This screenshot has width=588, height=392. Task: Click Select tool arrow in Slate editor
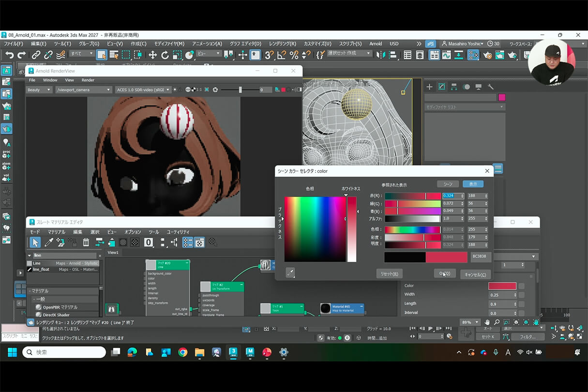click(35, 242)
